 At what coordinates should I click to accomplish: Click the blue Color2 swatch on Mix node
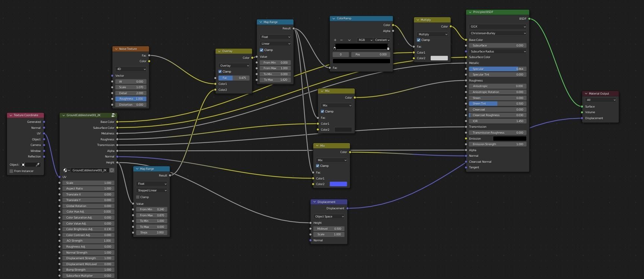tap(338, 184)
